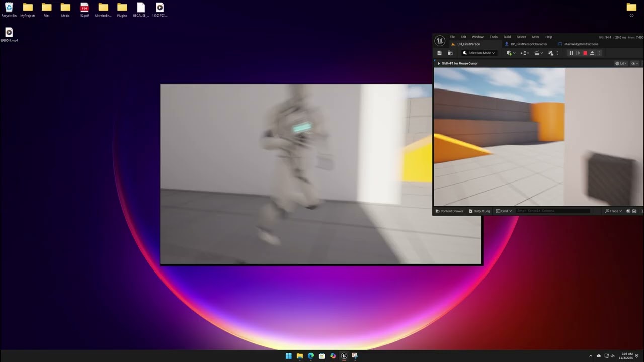
Task: Select the 12307707 video file on desktop
Action: point(159,10)
